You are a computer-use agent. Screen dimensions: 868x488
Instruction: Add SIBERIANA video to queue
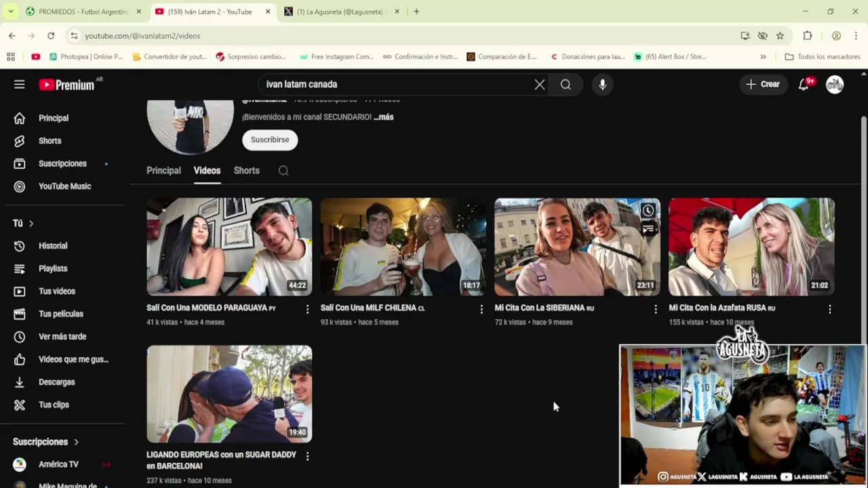click(648, 229)
